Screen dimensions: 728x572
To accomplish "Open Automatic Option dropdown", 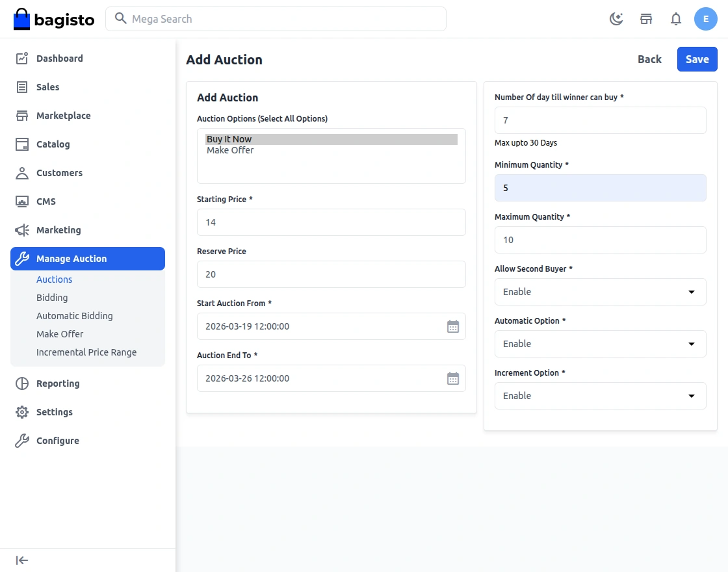I will (x=600, y=344).
